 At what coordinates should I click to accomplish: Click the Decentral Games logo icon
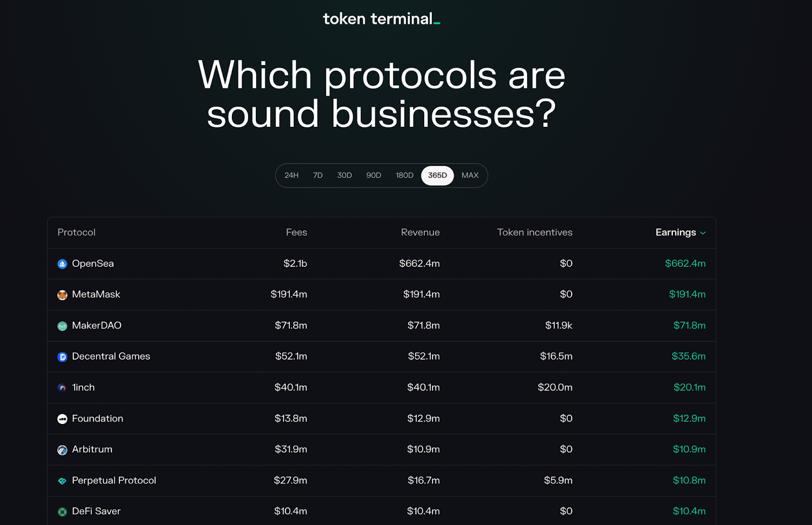[x=62, y=357]
